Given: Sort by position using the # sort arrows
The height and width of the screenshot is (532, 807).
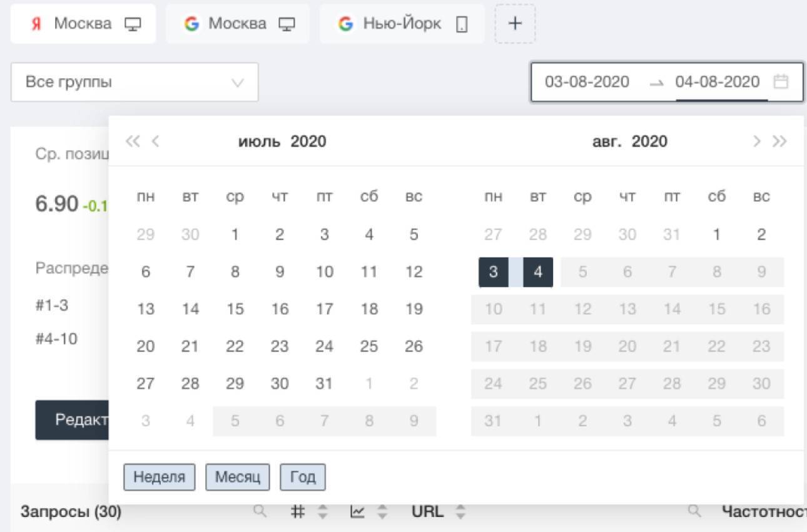Looking at the screenshot, I should point(323,512).
